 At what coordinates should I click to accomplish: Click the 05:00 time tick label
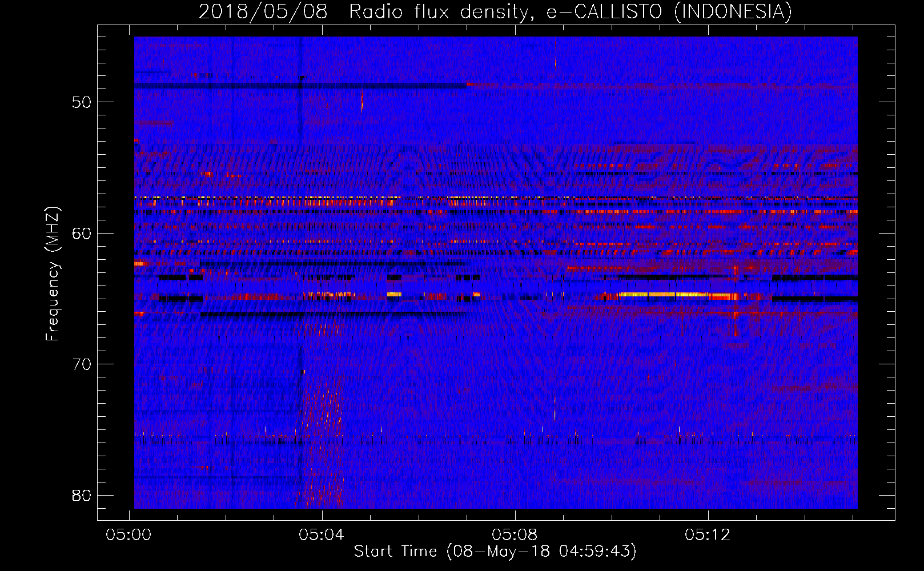128,534
